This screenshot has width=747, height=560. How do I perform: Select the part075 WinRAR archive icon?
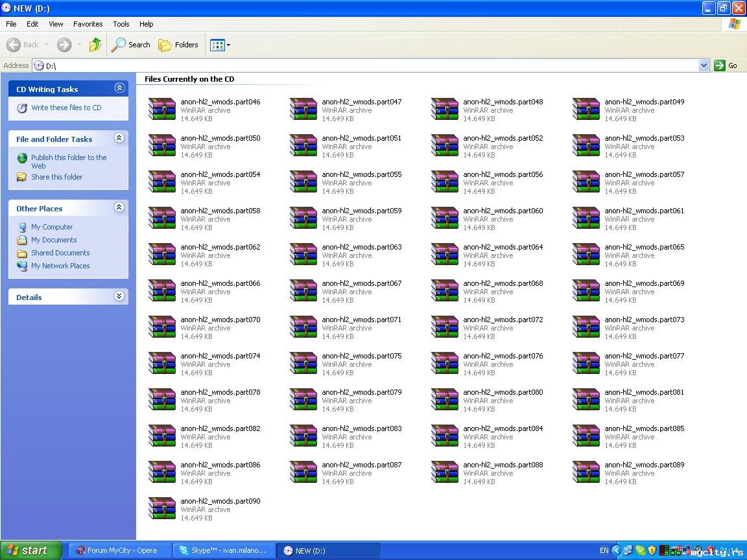pos(303,364)
